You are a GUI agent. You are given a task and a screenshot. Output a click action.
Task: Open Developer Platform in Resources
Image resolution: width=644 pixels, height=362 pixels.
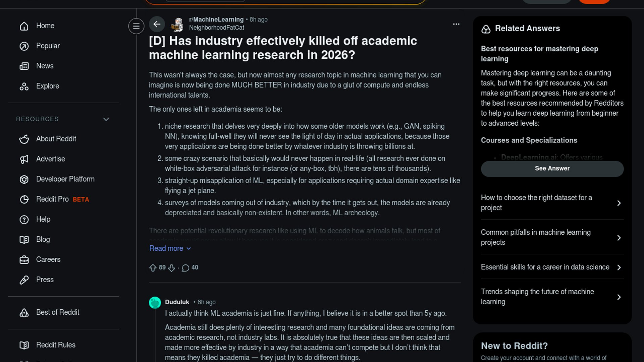(65, 179)
